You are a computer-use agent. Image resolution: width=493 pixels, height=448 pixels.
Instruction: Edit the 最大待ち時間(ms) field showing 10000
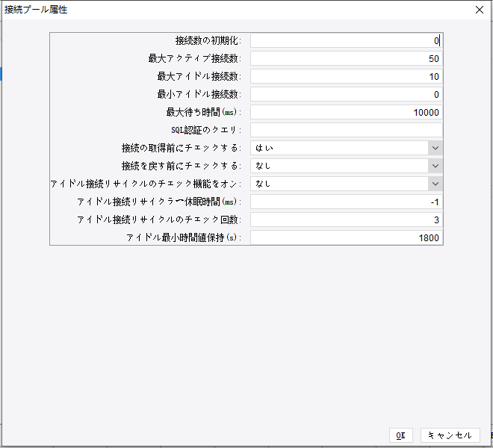click(x=347, y=112)
